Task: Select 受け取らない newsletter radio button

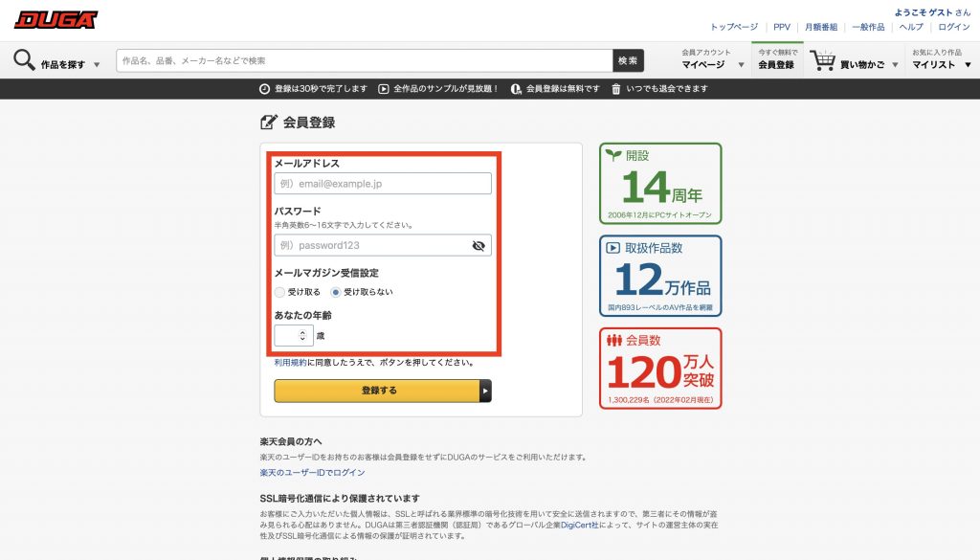Action: (x=335, y=292)
